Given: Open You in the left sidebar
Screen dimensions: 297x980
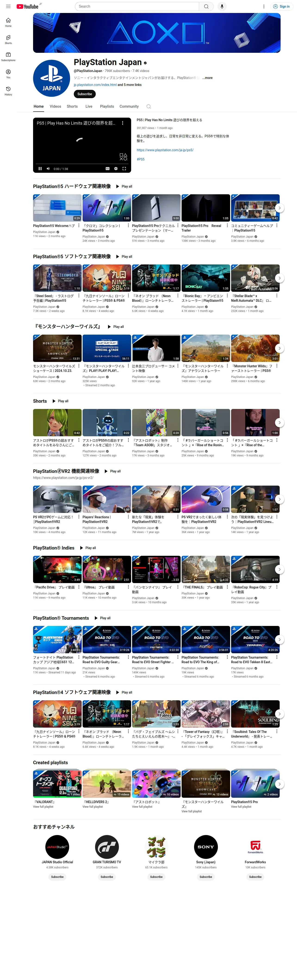Looking at the screenshot, I should pos(8,74).
